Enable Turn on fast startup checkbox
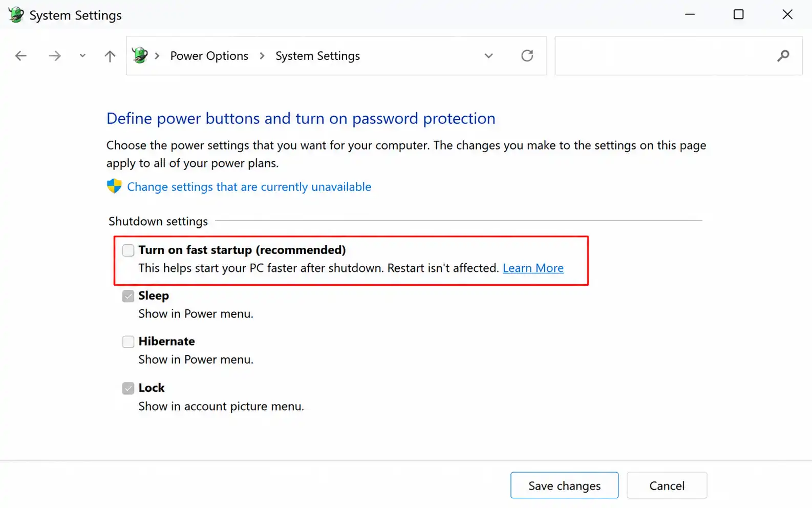 pos(128,250)
